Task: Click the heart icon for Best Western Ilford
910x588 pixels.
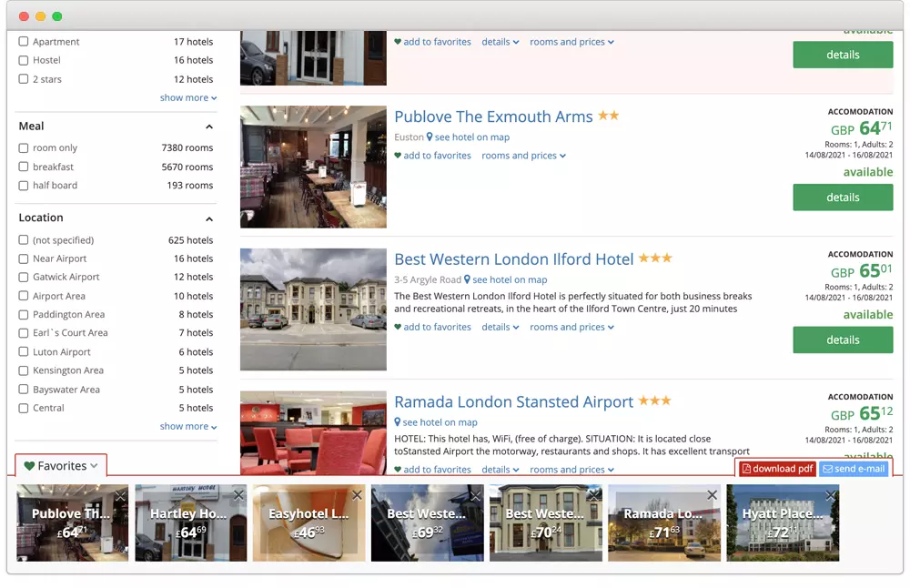Action: click(x=398, y=328)
